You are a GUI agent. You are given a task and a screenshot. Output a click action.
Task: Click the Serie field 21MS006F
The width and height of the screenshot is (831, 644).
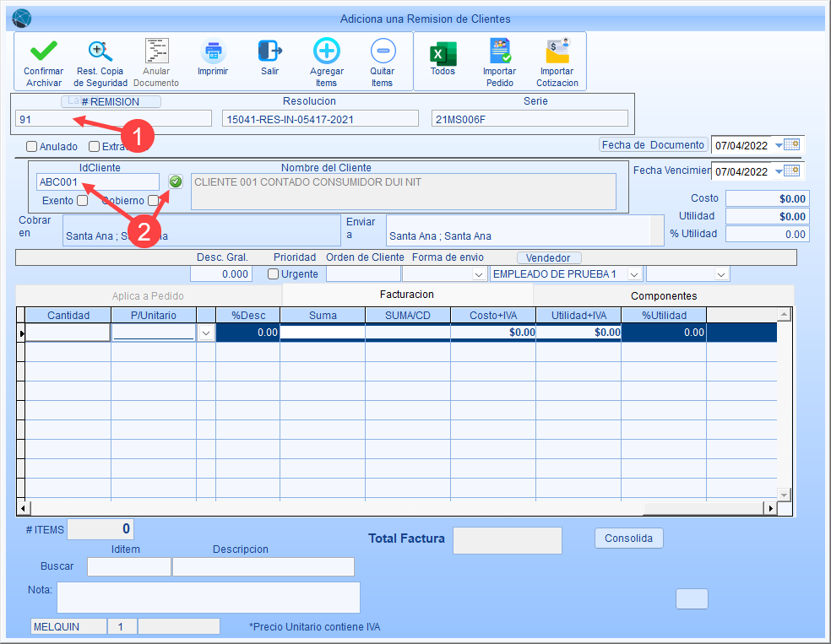point(530,119)
